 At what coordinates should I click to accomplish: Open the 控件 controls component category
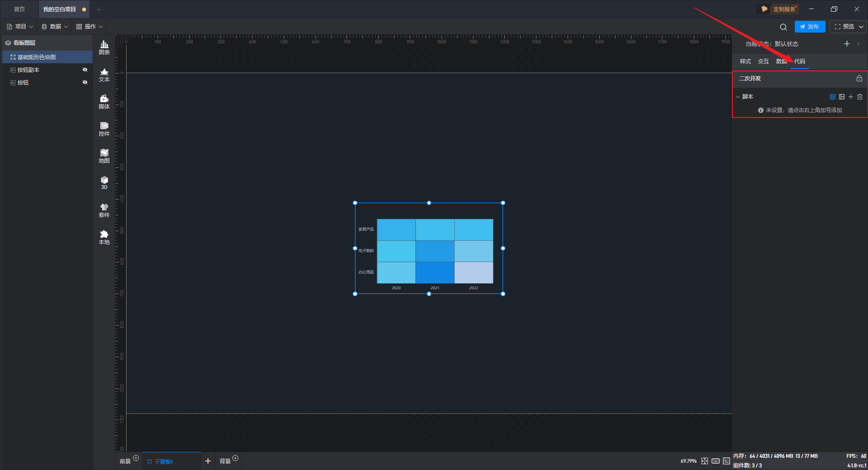(x=104, y=129)
